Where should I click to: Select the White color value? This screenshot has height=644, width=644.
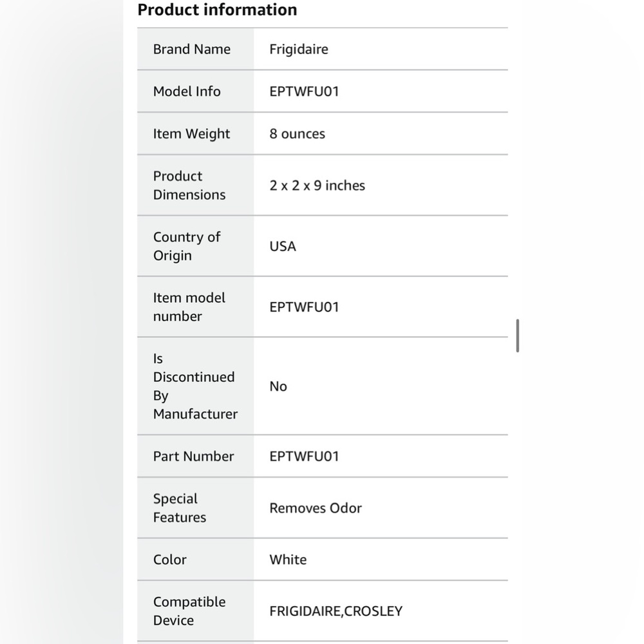(288, 560)
